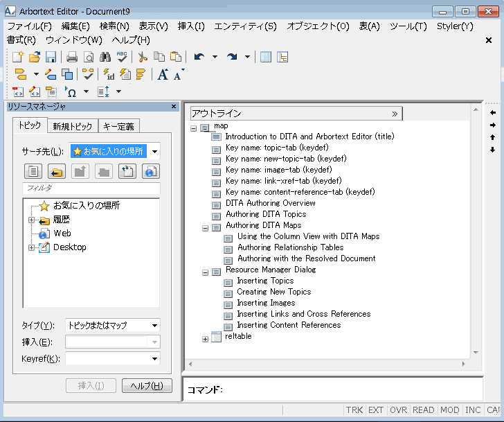Screen dimensions: 504x422
Task: Click the Copy toolbar icon
Action: [x=159, y=57]
